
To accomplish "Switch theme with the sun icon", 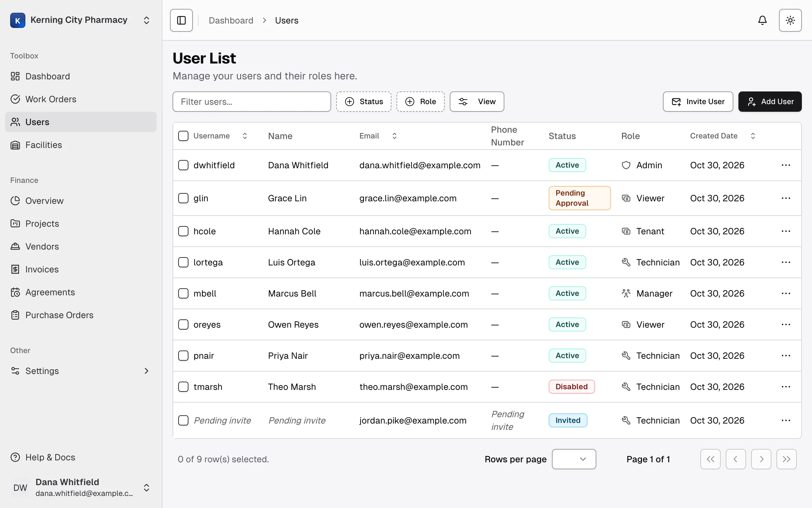I will coord(790,20).
